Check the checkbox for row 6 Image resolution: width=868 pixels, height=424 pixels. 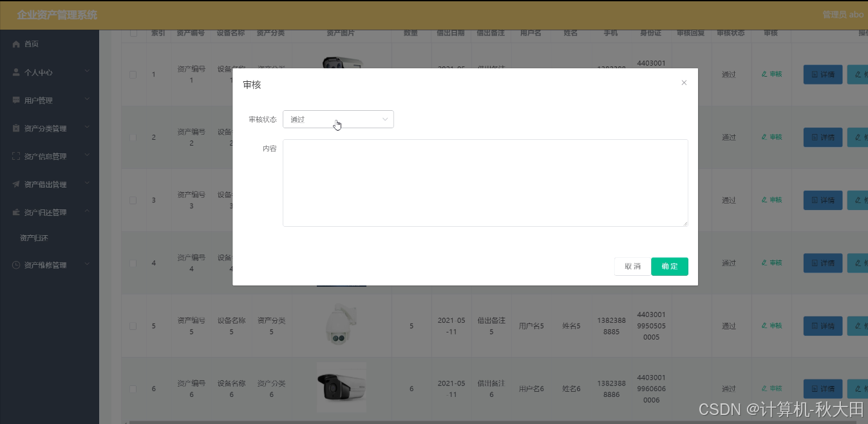tap(133, 389)
